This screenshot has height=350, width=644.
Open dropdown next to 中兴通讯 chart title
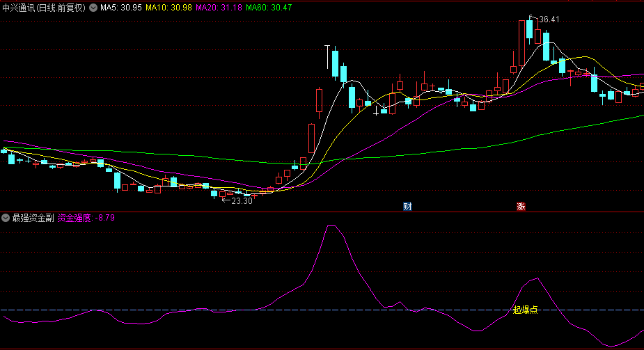[x=93, y=8]
